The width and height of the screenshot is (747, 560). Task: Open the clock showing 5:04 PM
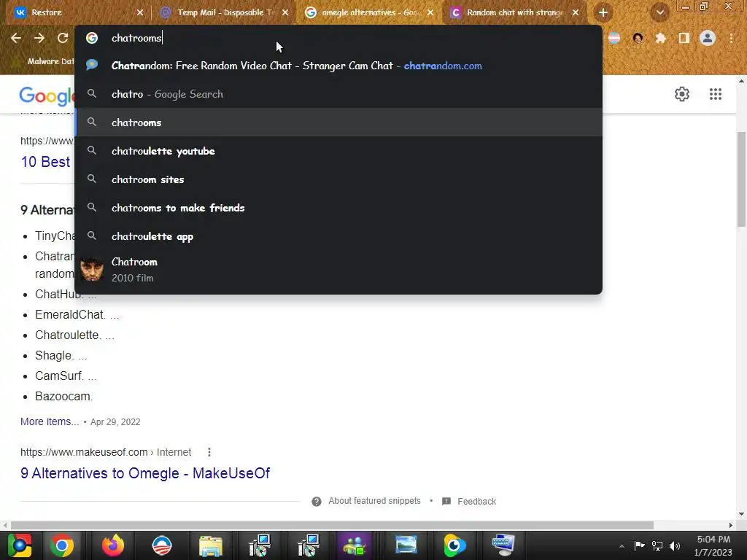pos(713,545)
